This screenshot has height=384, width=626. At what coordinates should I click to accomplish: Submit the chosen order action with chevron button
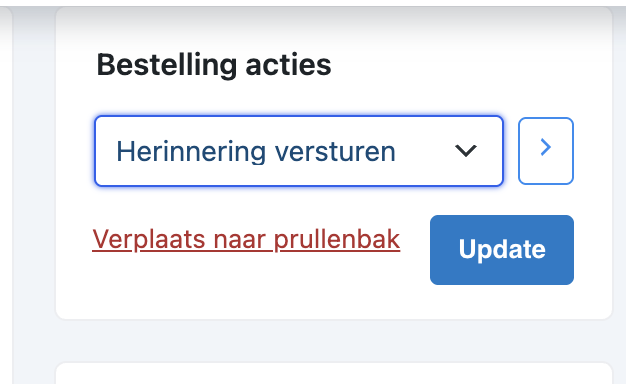(546, 151)
